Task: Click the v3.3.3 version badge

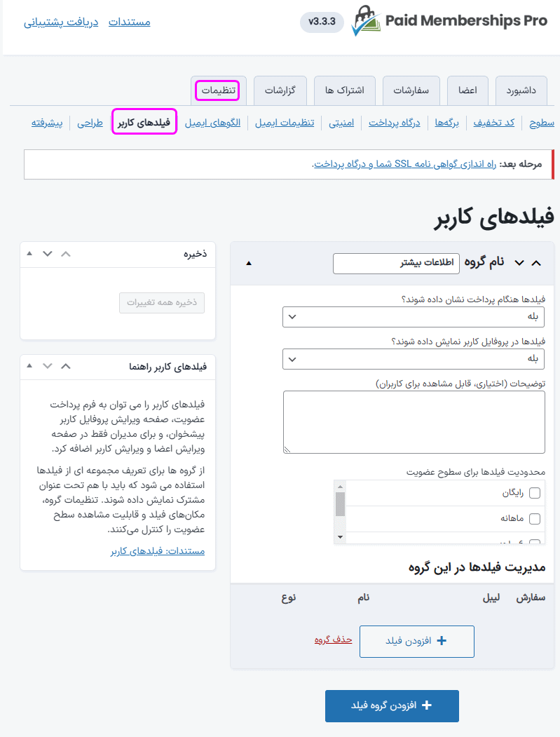Action: (x=322, y=22)
